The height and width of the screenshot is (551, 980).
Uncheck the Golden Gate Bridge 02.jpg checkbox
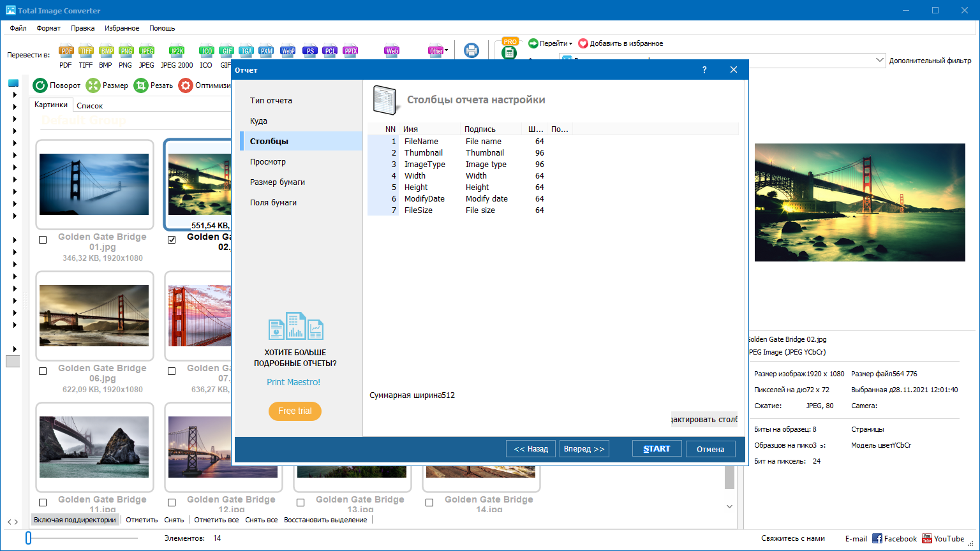tap(172, 240)
